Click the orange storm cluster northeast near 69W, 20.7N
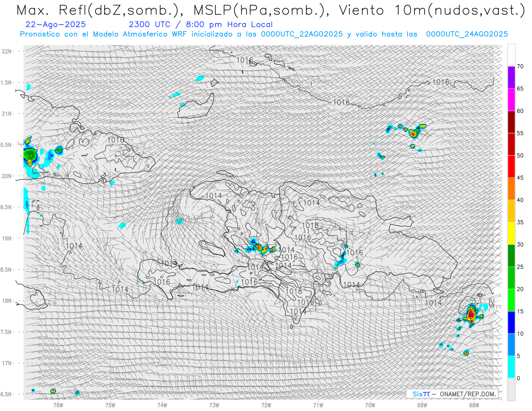The image size is (532, 411). click(414, 132)
